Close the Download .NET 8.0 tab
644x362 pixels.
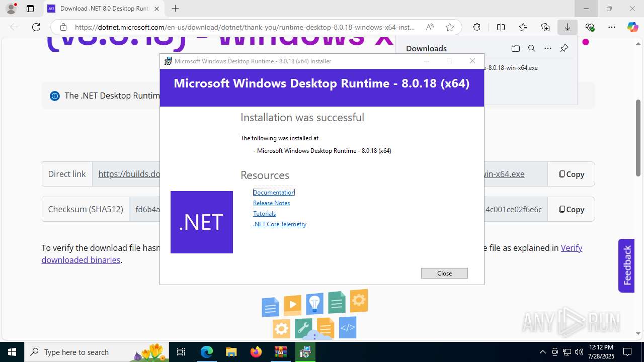[x=157, y=9]
